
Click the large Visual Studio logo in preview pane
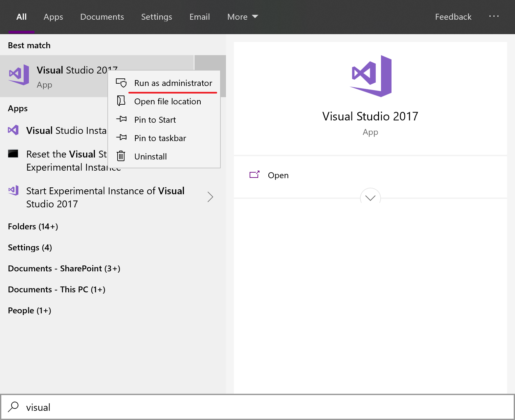[370, 76]
